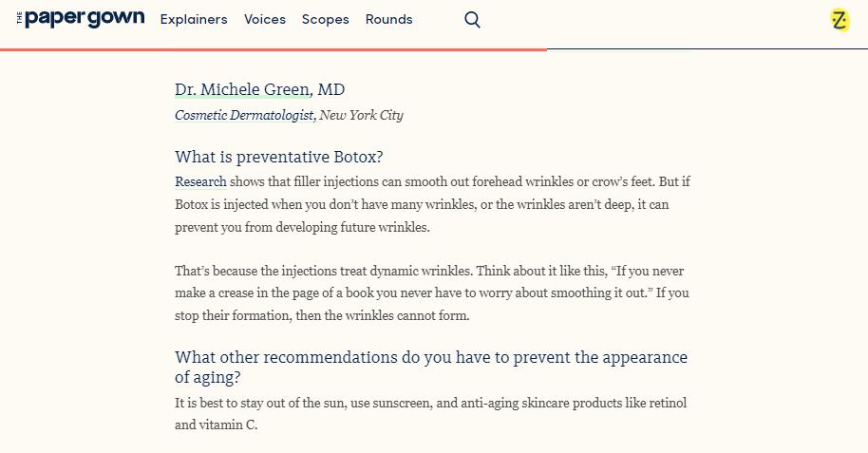
Task: Click the orange reading progress bar
Action: point(274,49)
